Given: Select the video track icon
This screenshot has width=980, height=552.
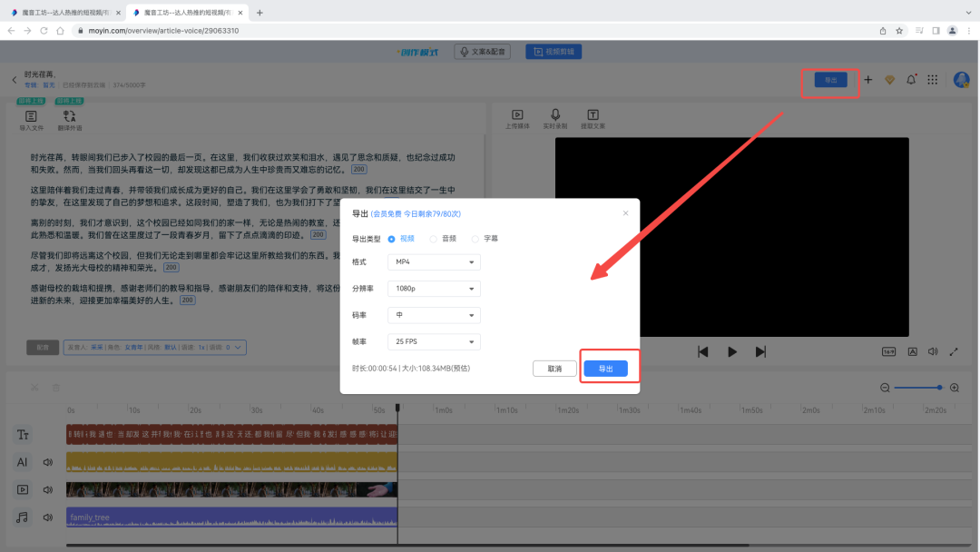Looking at the screenshot, I should pyautogui.click(x=23, y=489).
